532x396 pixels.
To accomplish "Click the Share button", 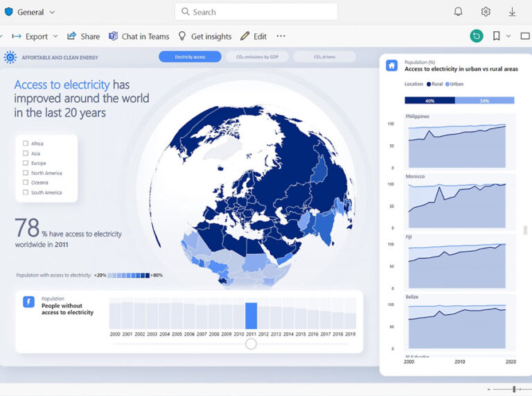I will click(83, 36).
